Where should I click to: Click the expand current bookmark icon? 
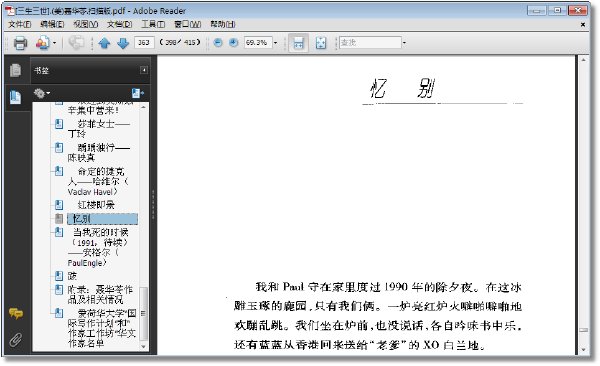pyautogui.click(x=137, y=93)
